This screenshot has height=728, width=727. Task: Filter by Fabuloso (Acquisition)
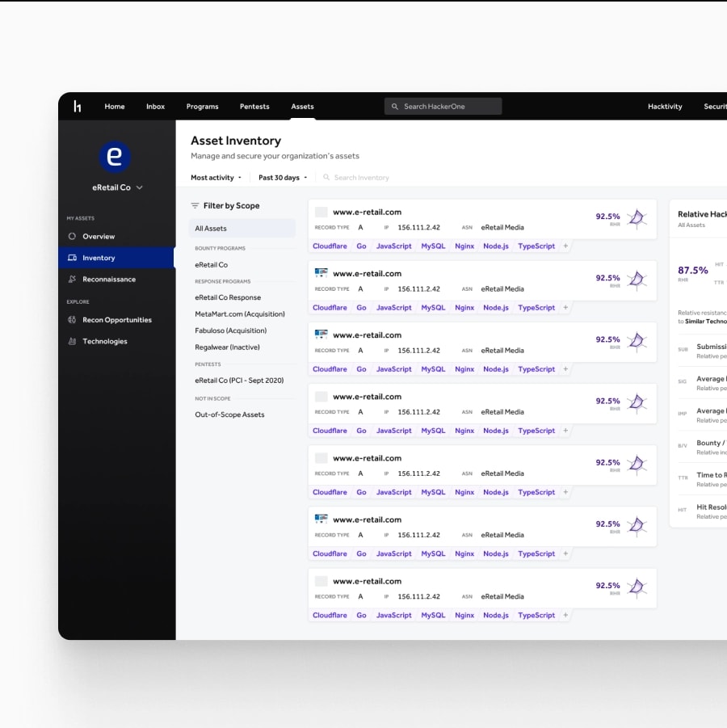pos(231,330)
